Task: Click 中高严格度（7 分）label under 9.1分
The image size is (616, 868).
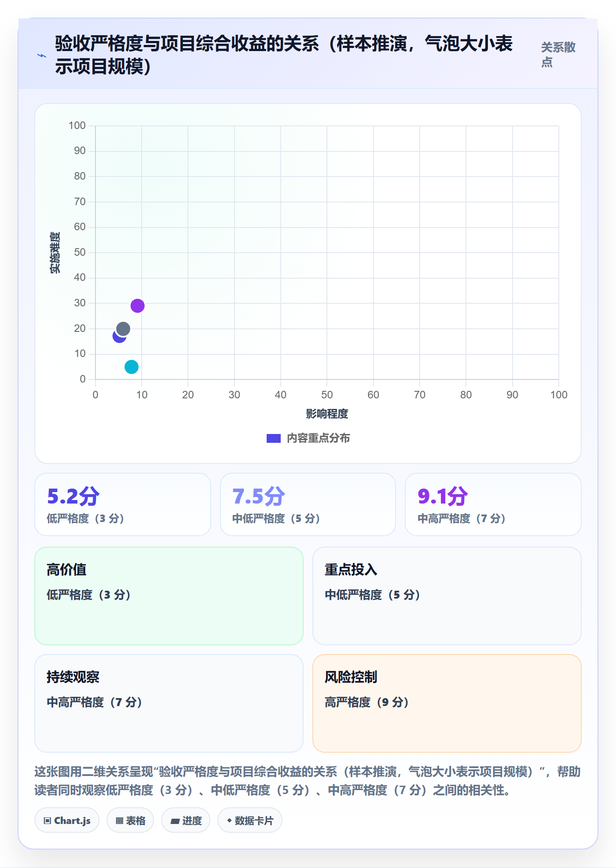Action: click(462, 519)
